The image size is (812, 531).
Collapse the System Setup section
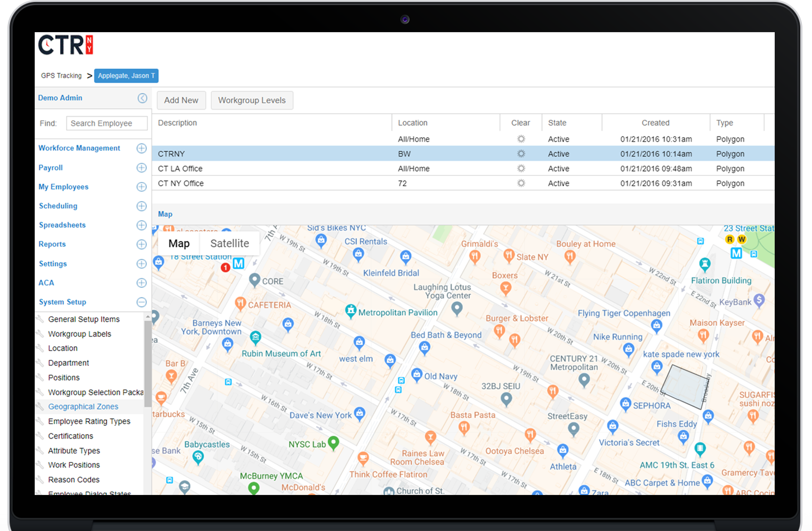click(x=141, y=302)
